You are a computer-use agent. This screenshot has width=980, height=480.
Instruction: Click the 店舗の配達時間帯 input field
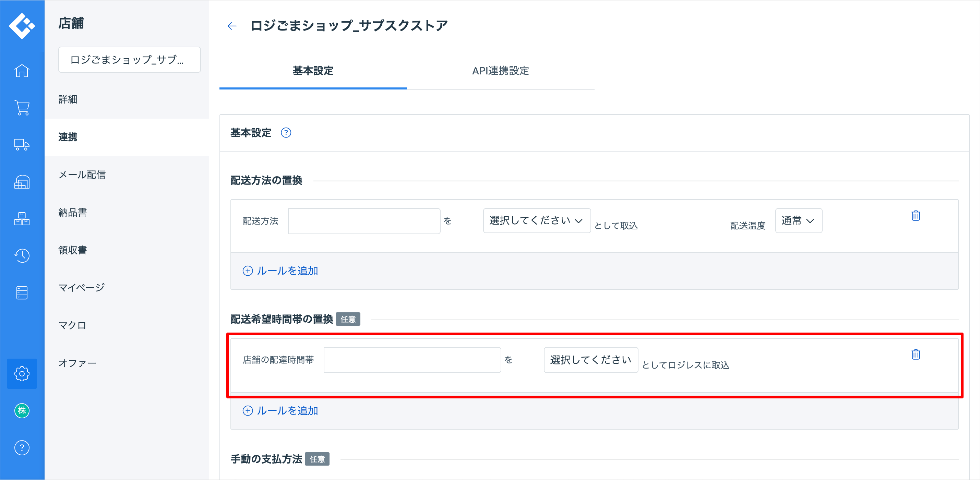(x=412, y=360)
